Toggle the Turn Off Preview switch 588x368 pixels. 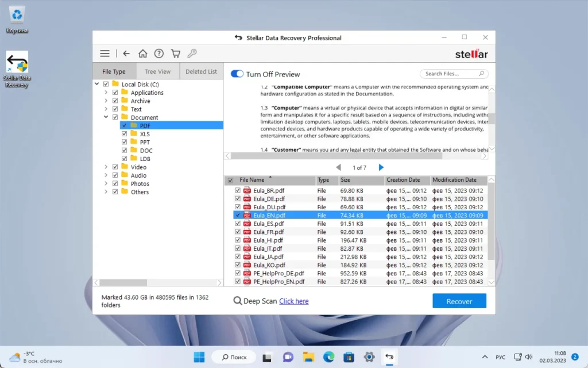(237, 74)
